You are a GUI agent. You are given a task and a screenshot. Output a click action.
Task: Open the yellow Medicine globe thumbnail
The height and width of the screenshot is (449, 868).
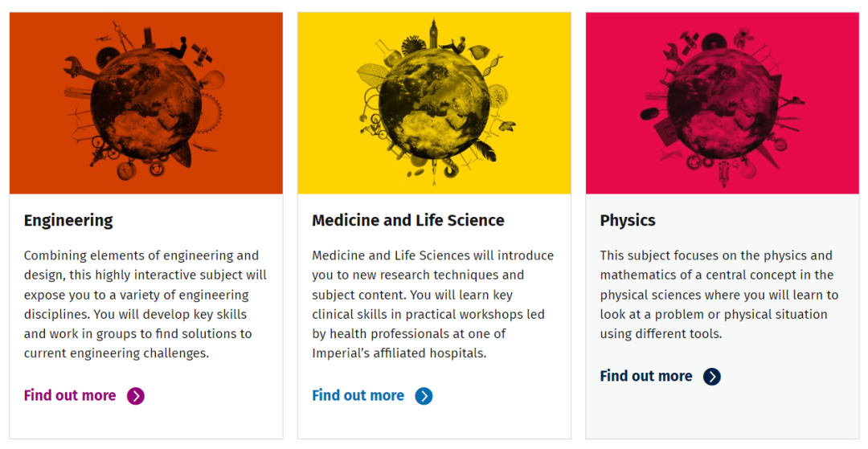(434, 104)
